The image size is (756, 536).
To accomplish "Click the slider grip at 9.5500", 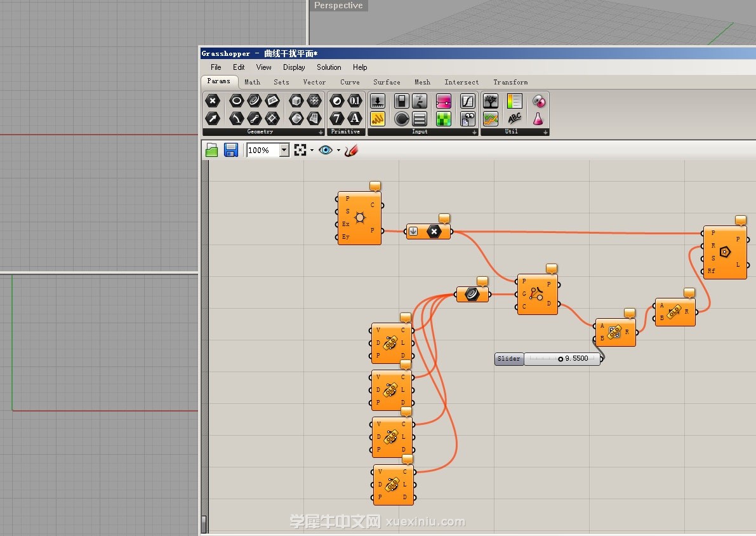I will tap(560, 359).
